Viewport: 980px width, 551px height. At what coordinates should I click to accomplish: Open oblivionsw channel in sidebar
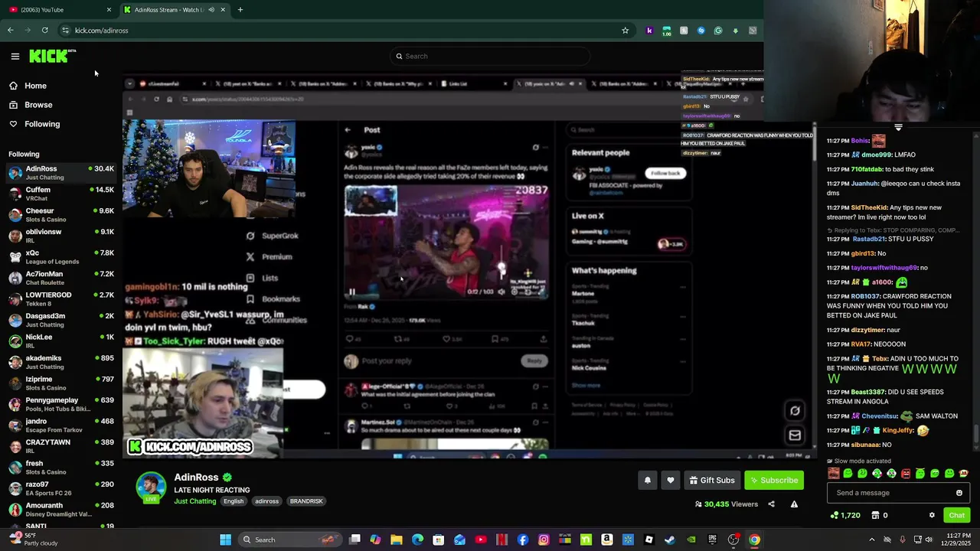point(61,236)
